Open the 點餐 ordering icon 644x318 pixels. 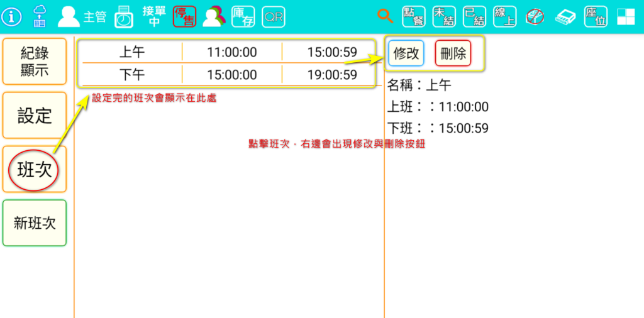(413, 17)
